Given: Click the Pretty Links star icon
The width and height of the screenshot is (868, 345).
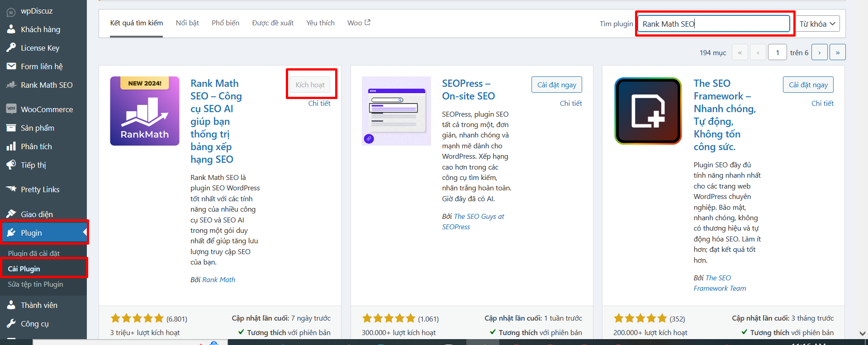Looking at the screenshot, I should 11,189.
